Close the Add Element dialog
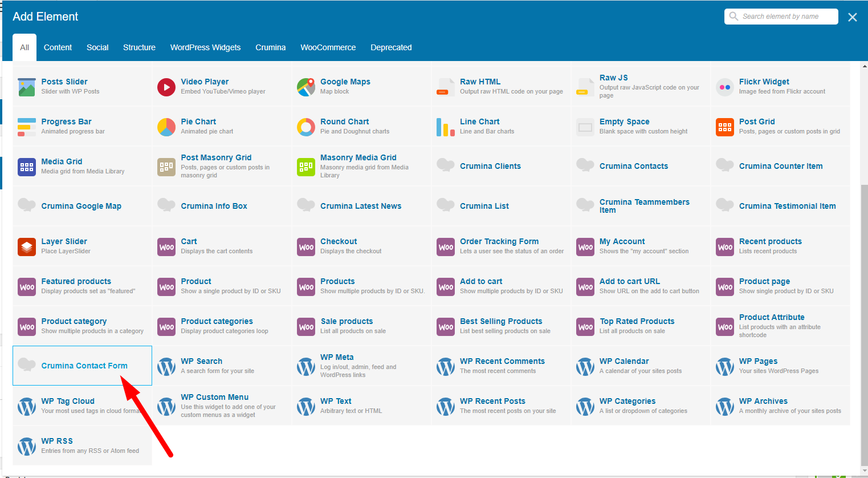Viewport: 868px width, 478px height. (853, 17)
